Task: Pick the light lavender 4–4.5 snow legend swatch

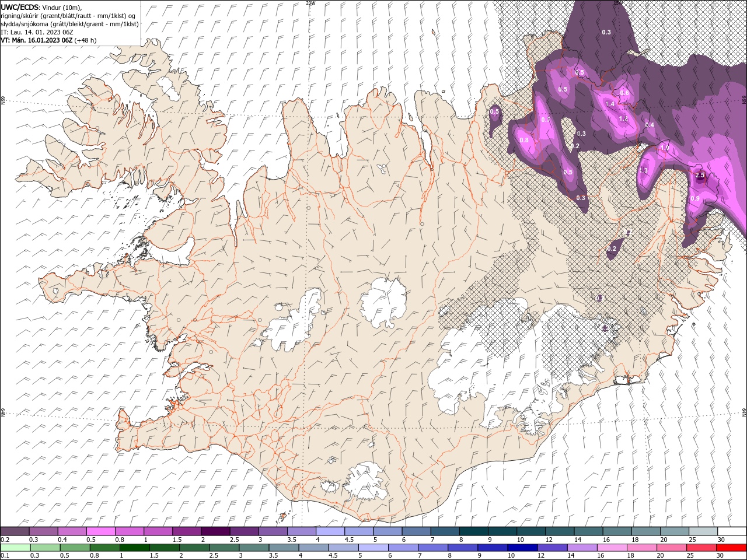Action: (x=330, y=531)
